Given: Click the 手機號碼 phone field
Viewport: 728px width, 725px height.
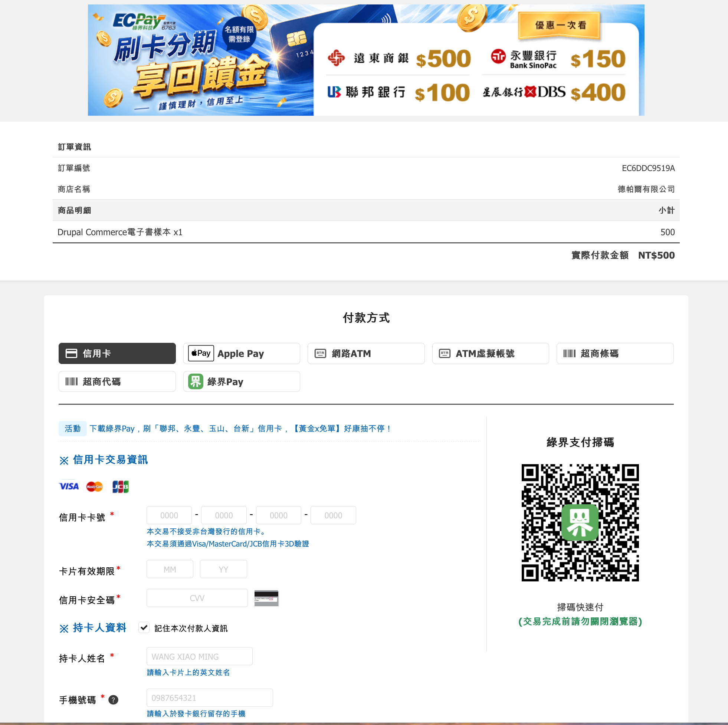Looking at the screenshot, I should (x=210, y=698).
